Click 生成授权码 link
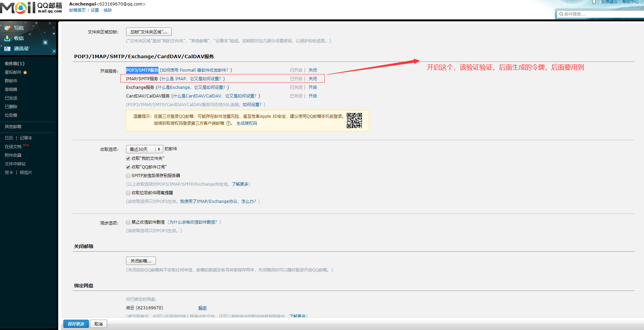The image size is (644, 330). (247, 123)
